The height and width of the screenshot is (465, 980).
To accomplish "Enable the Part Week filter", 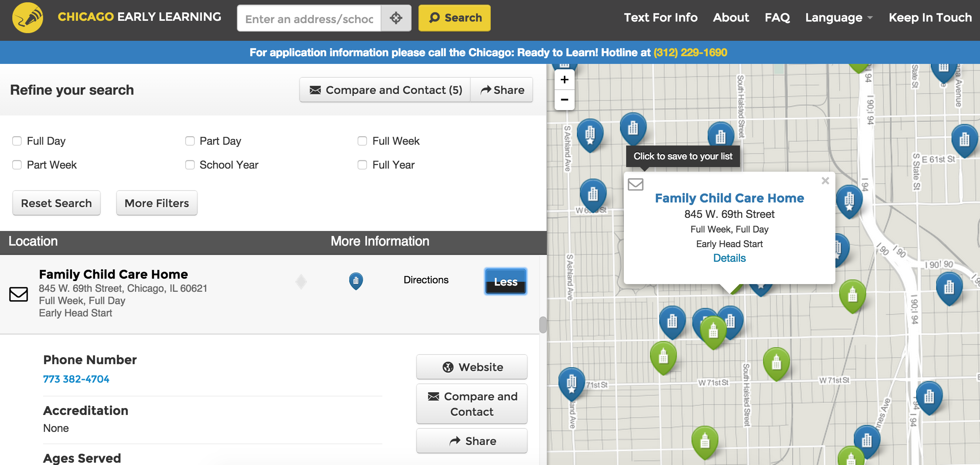I will coord(17,165).
